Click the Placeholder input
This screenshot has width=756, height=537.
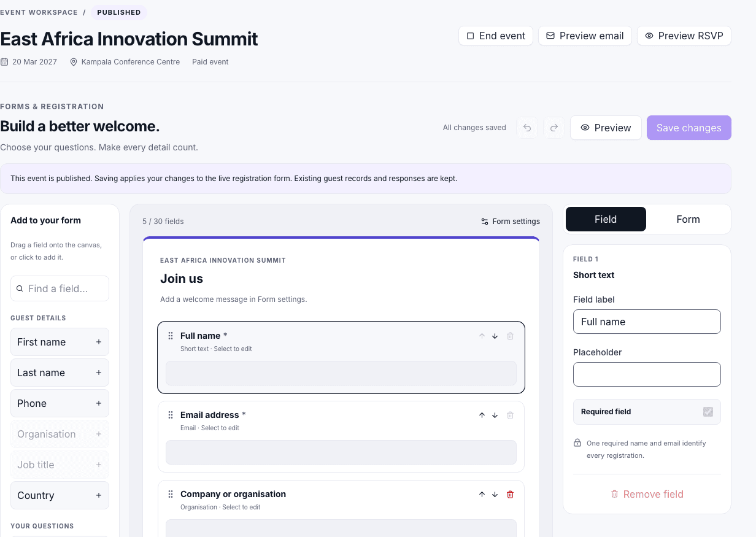tap(647, 374)
